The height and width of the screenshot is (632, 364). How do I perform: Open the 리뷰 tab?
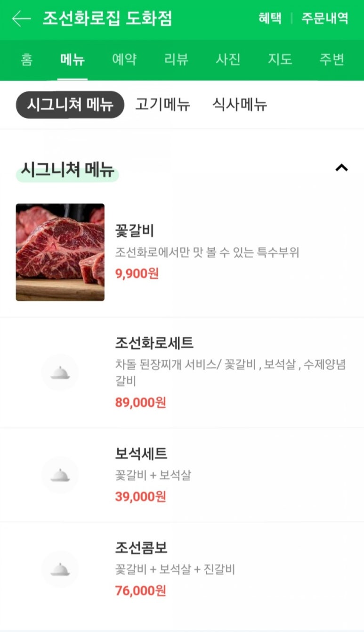click(x=176, y=60)
